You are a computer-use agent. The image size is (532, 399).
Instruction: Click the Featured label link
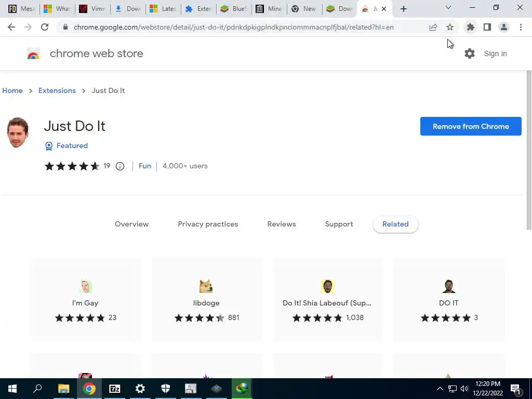click(x=72, y=145)
